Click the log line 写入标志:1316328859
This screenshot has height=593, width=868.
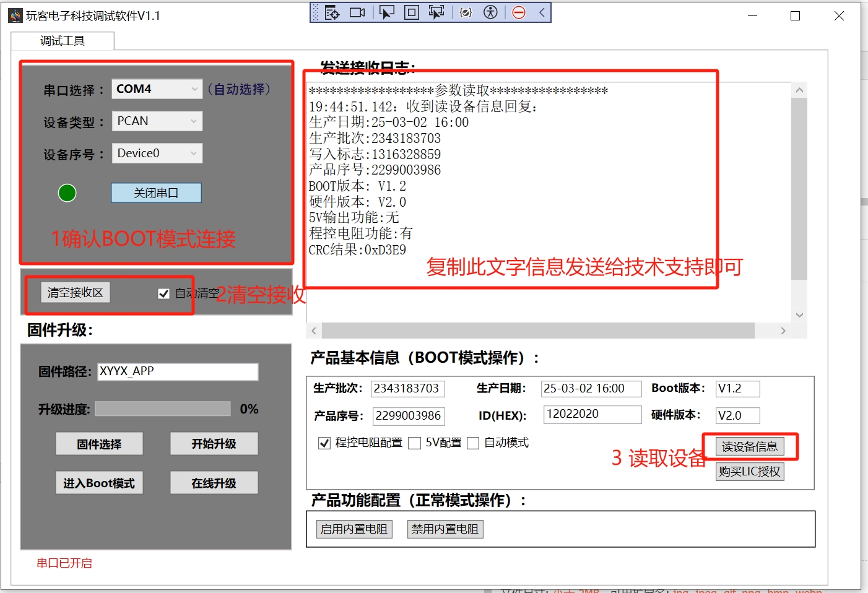point(375,154)
